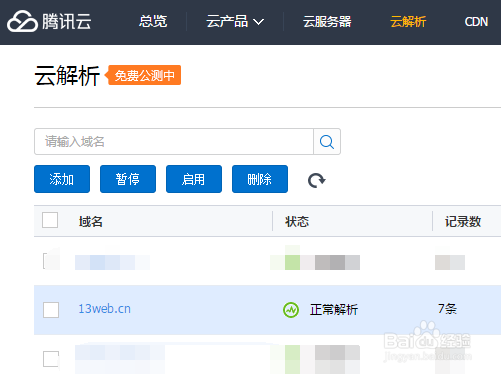Expand the 云产品 dropdown menu
The width and height of the screenshot is (501, 374).
235,22
